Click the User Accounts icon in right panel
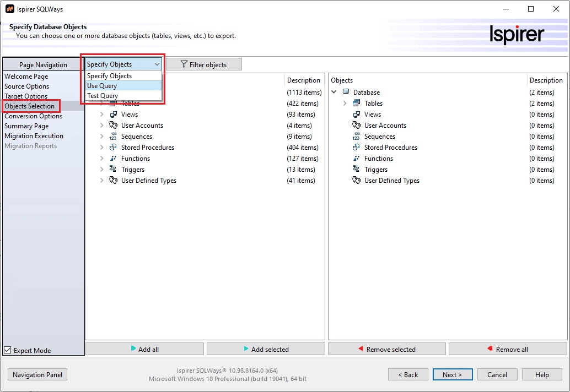 (356, 126)
